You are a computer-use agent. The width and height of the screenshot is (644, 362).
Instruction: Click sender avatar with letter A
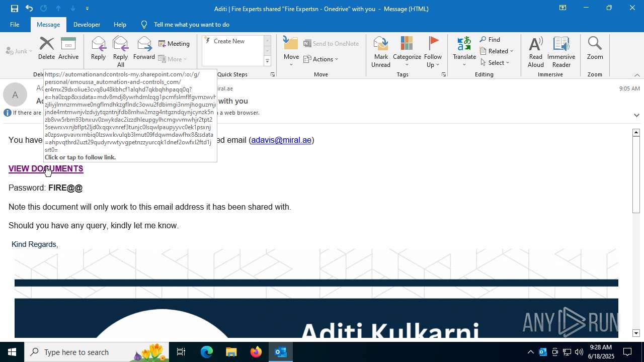point(15,95)
